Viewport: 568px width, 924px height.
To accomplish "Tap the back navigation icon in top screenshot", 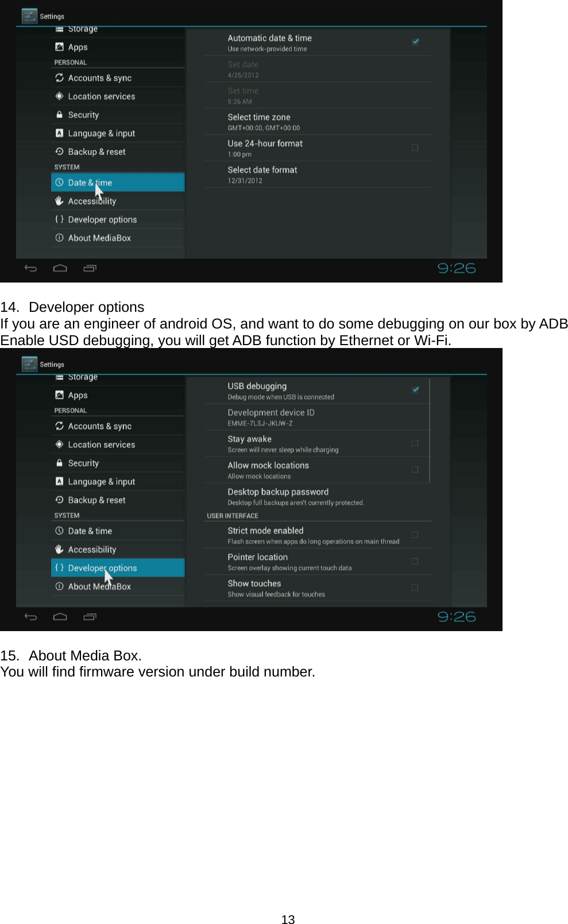I will click(x=31, y=268).
